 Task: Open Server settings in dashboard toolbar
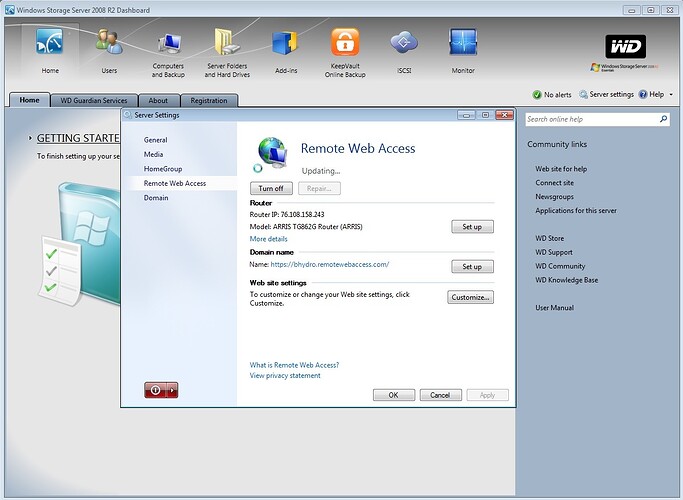(x=606, y=95)
